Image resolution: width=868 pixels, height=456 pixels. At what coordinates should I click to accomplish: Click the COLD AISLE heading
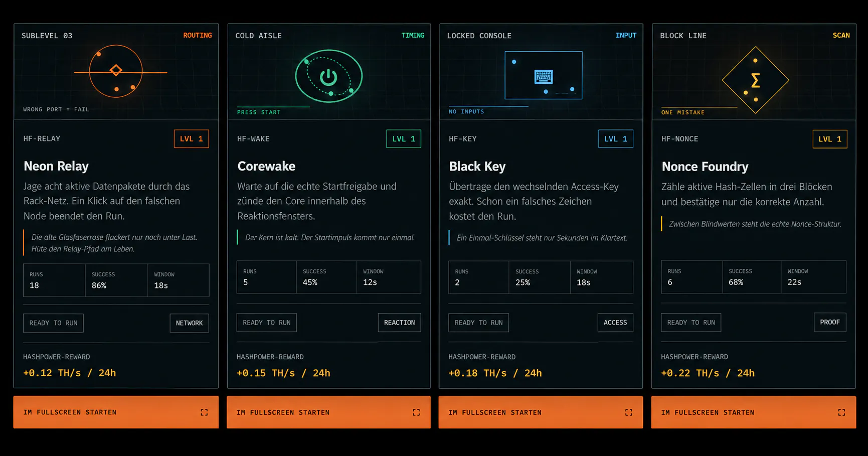tap(259, 36)
